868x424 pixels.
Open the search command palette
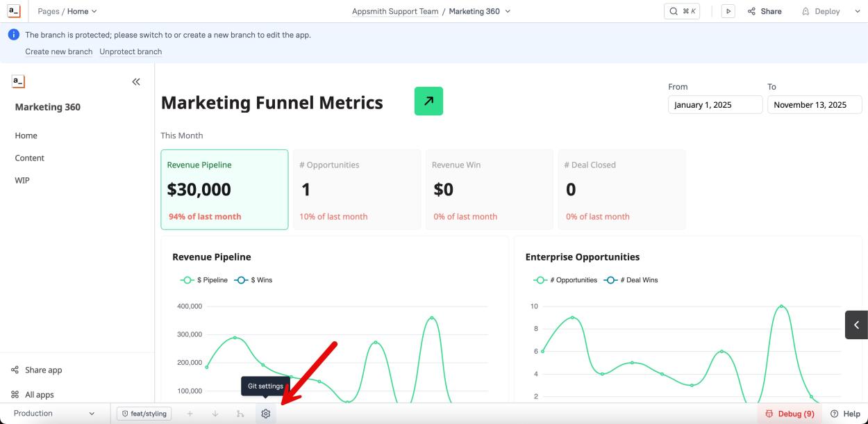(x=683, y=11)
